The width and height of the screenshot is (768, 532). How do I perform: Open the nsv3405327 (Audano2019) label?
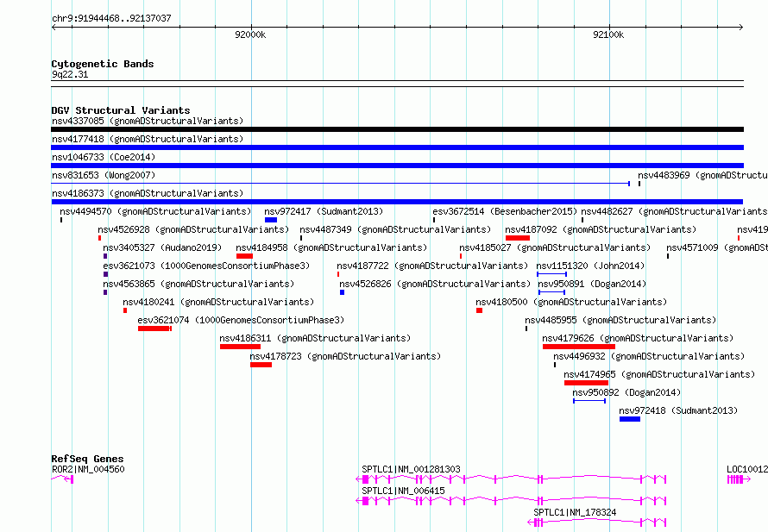162,247
